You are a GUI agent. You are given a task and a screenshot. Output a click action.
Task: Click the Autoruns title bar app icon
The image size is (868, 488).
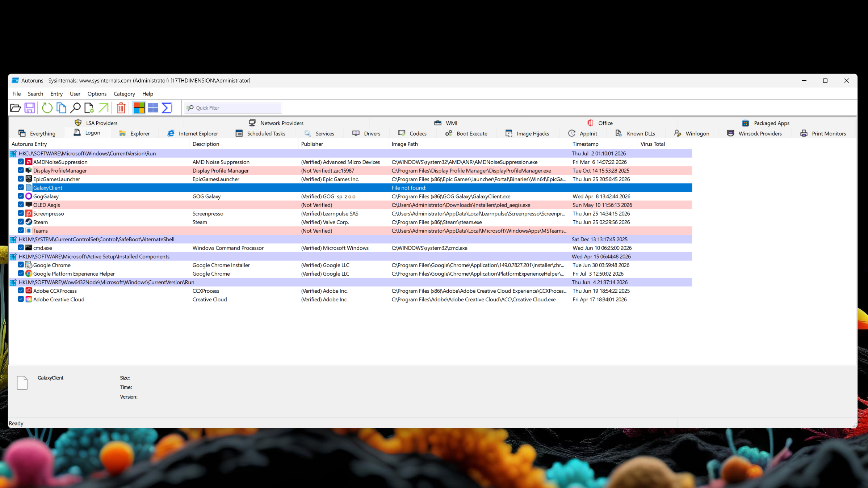(x=15, y=80)
